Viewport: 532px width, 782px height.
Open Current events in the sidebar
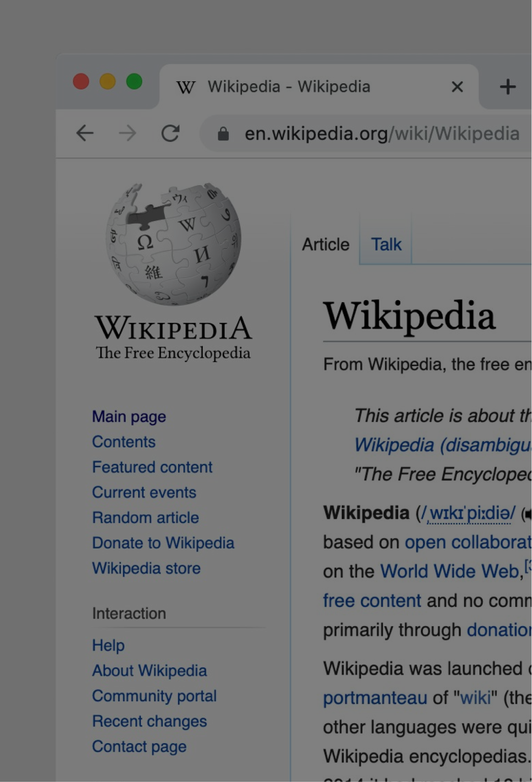pyautogui.click(x=144, y=492)
